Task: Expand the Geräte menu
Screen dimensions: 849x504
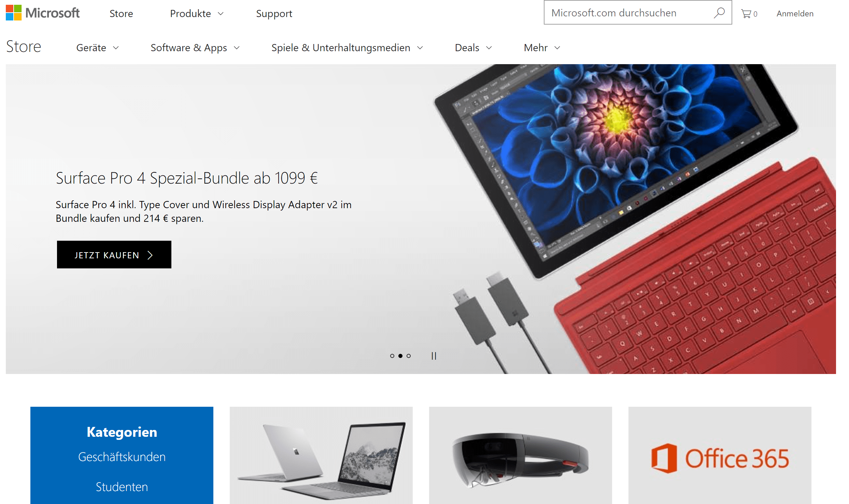Action: coord(98,48)
